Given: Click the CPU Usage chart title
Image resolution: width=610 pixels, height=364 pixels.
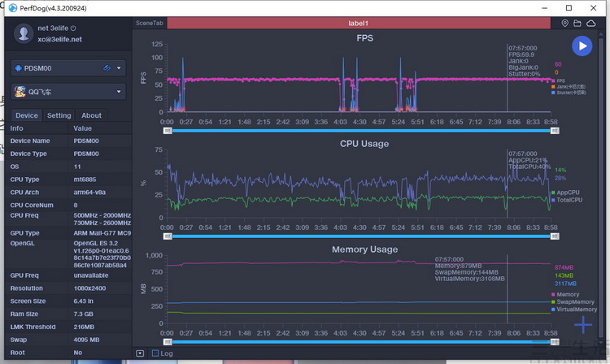Looking at the screenshot, I should point(364,144).
